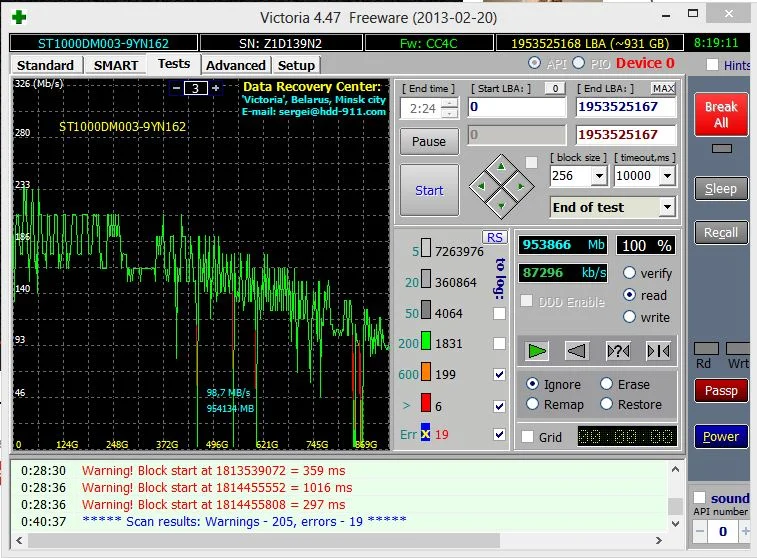
Task: Select the random seek scan mode icon
Action: (x=618, y=350)
